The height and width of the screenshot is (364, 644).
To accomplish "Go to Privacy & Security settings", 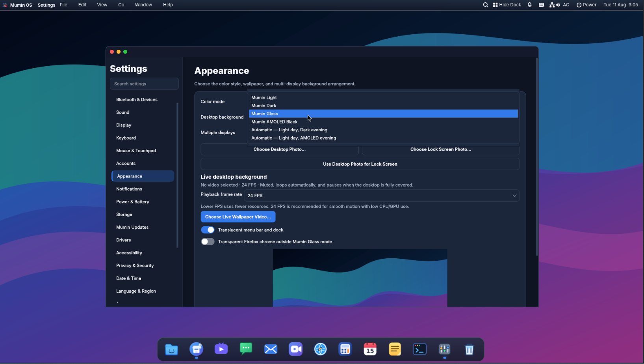I will pos(143,265).
